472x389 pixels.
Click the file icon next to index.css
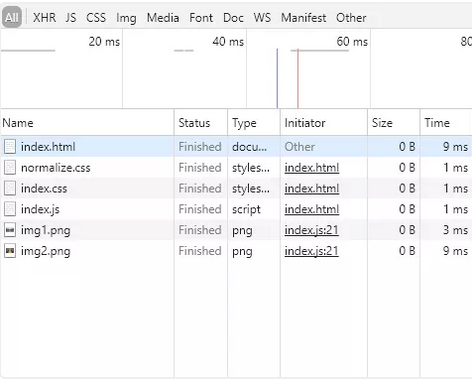click(10, 188)
